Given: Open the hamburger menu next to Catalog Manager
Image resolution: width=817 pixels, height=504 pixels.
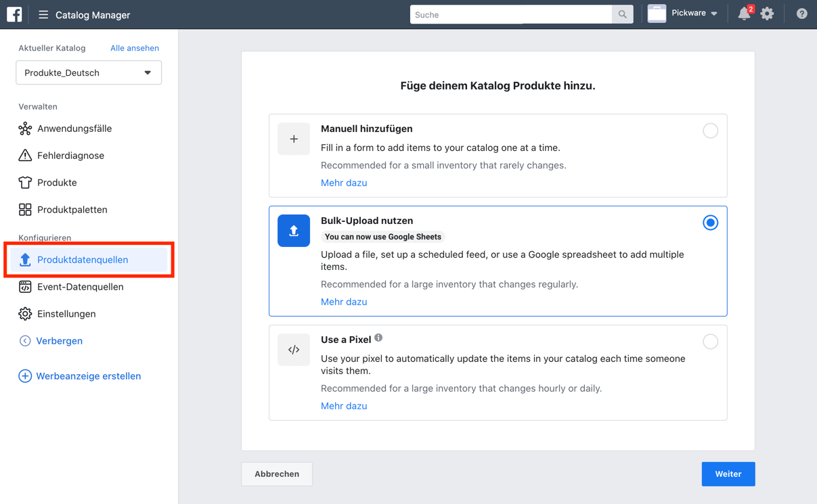Looking at the screenshot, I should coord(43,14).
